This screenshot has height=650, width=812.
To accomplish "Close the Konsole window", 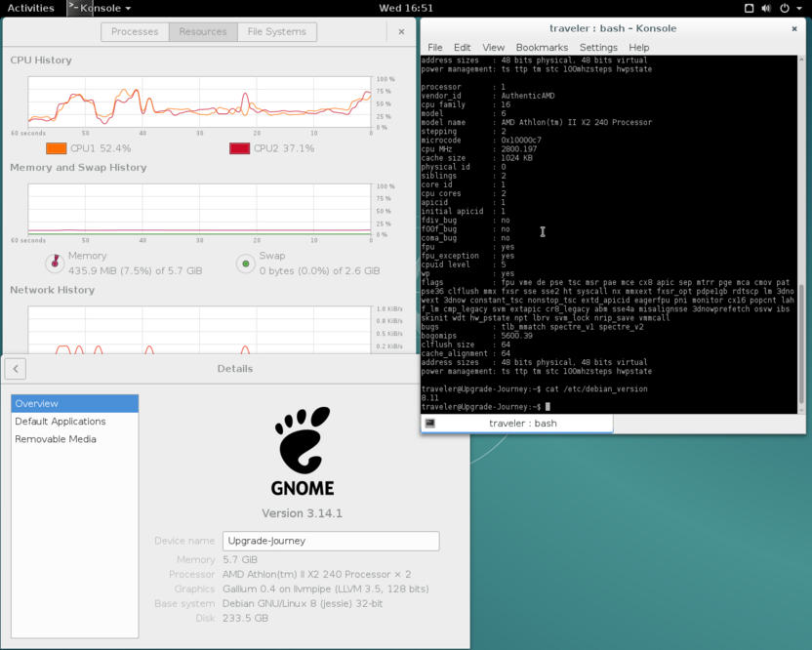I will 794,28.
